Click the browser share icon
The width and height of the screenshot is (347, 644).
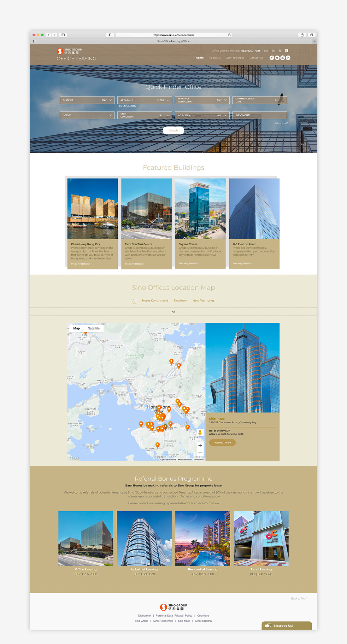pyautogui.click(x=302, y=35)
